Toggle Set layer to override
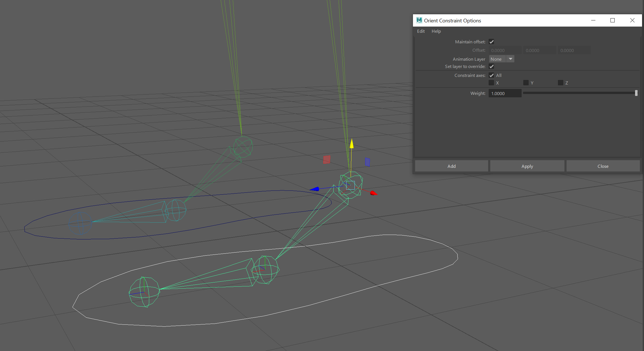Screen dimensions: 644x351 [x=491, y=66]
